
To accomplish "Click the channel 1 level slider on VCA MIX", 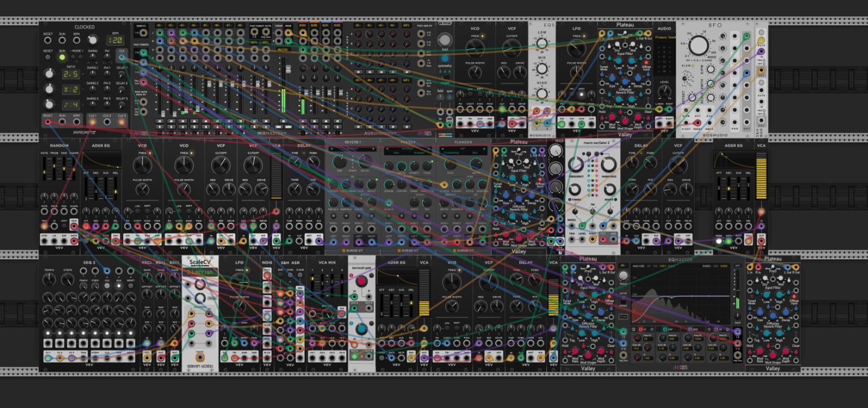I will pos(313,285).
